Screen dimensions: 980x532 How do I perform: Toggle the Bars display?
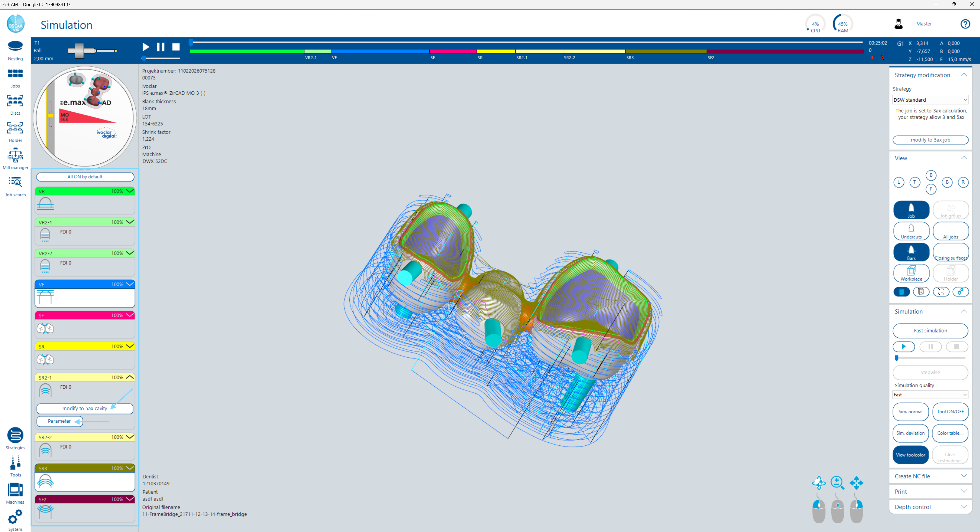[911, 252]
